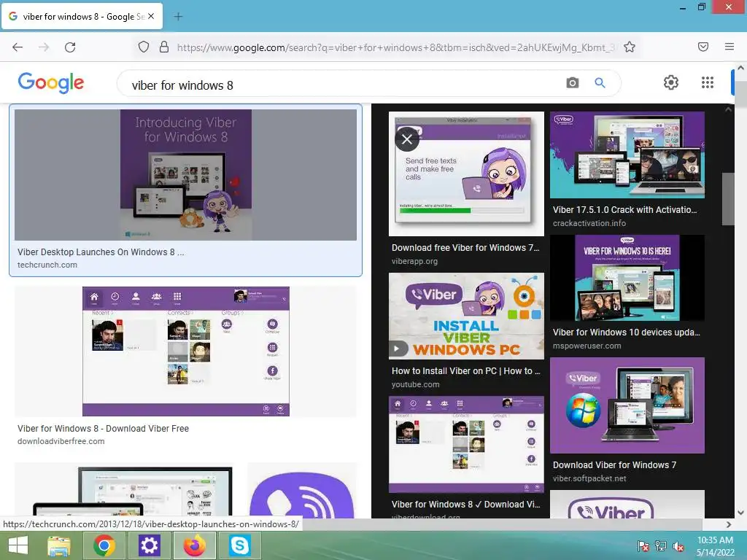Open the 'Install Viber Windows PC' video thumbnail
The image size is (747, 560).
click(466, 316)
